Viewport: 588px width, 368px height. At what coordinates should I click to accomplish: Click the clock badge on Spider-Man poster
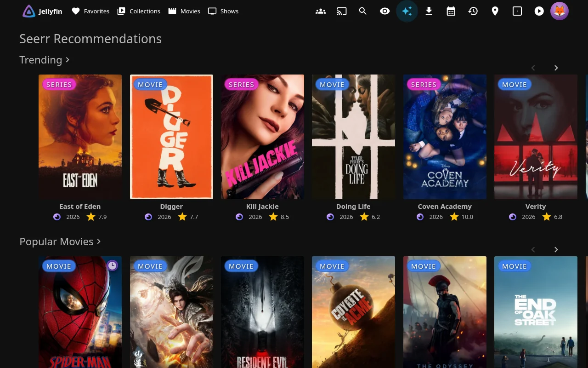(x=112, y=265)
